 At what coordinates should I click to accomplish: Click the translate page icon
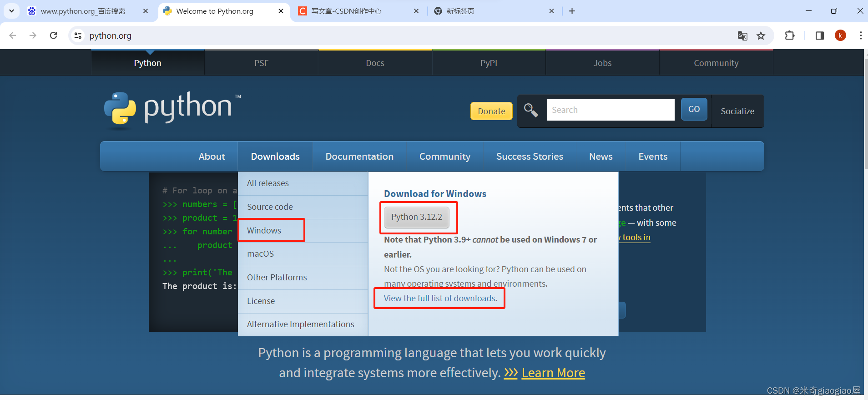[x=742, y=35]
